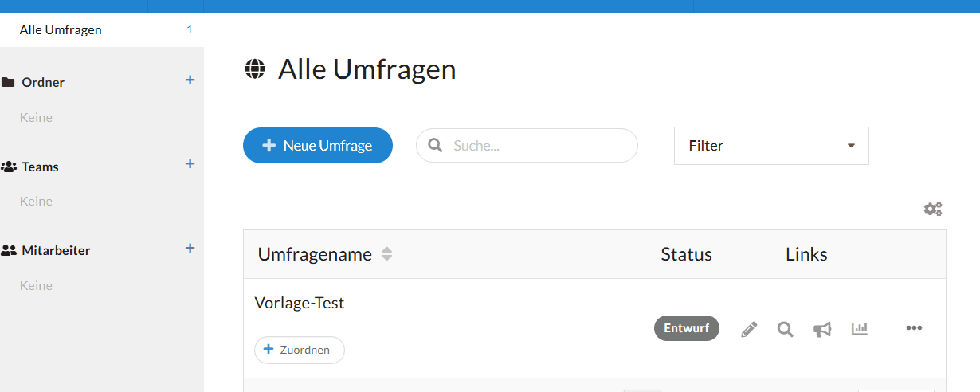Image resolution: width=980 pixels, height=392 pixels.
Task: Edit Vorlage-Test with the pencil icon
Action: click(749, 329)
